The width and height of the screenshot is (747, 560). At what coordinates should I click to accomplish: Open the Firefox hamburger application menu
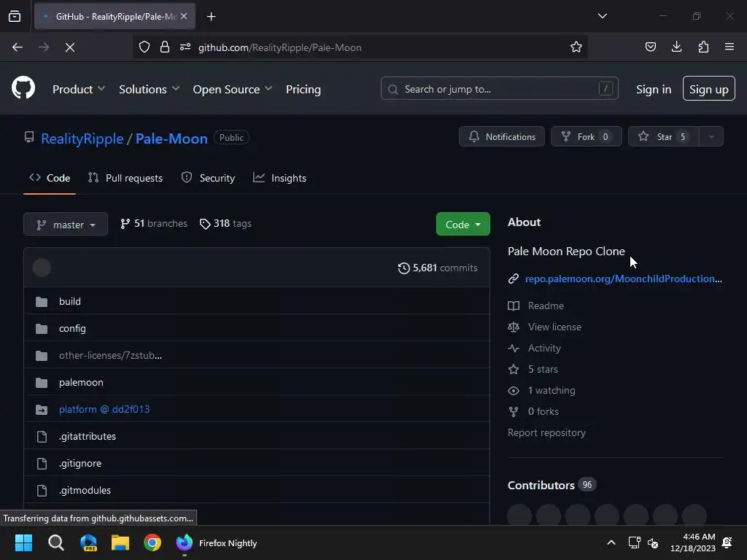pos(729,47)
